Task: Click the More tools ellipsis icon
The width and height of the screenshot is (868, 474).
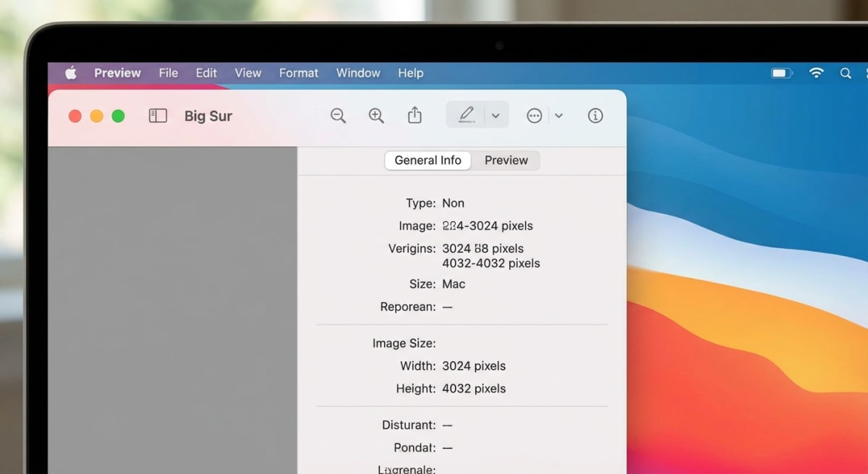Action: pyautogui.click(x=533, y=115)
